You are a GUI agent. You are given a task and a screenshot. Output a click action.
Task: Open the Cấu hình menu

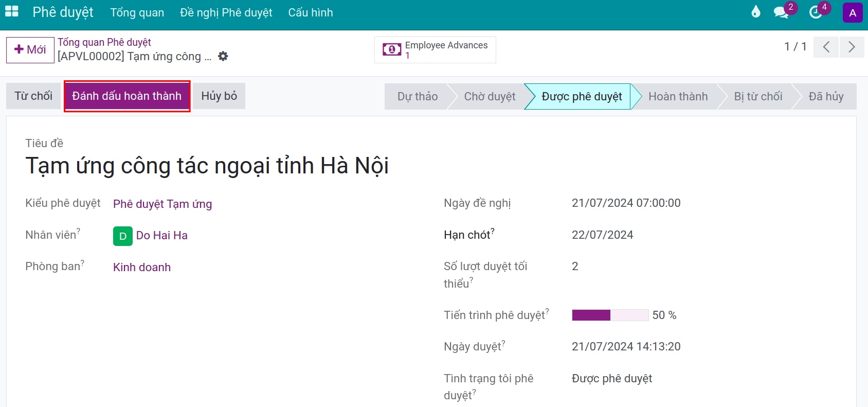click(311, 12)
